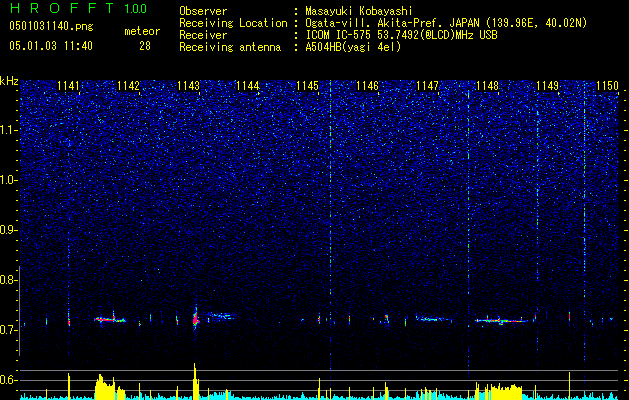629x400 pixels.
Task: Click the 1.1 frequency axis label
Action: coord(9,130)
